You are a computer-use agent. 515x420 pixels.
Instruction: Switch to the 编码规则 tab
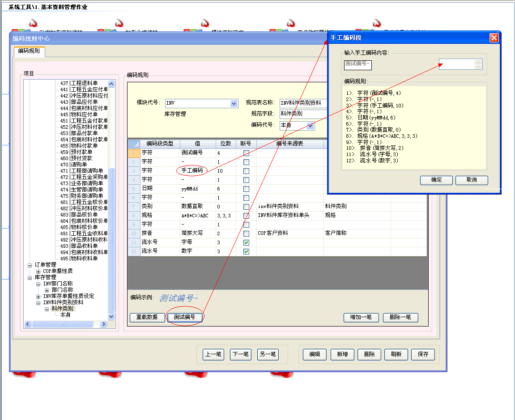point(29,51)
